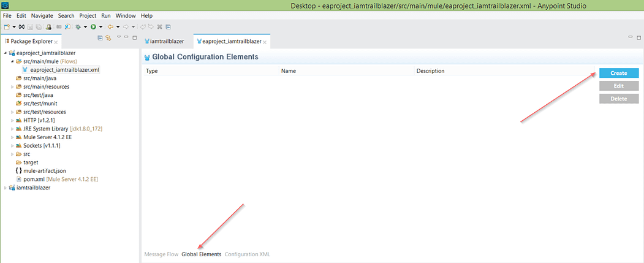Select eaproject_iamtrailblazer.xml in Package Explorer
The image size is (644, 263).
(61, 70)
